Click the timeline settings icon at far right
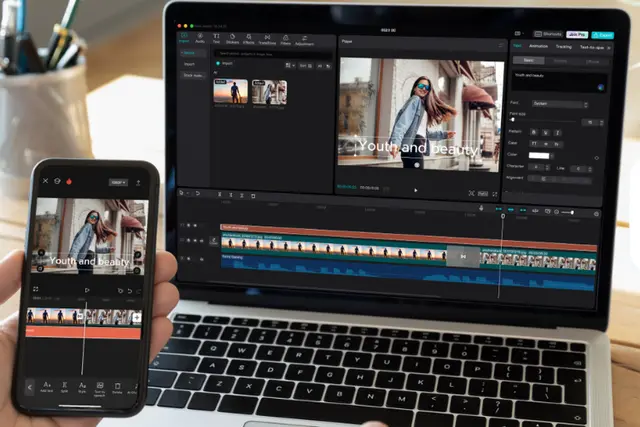The width and height of the screenshot is (640, 427). tap(596, 214)
